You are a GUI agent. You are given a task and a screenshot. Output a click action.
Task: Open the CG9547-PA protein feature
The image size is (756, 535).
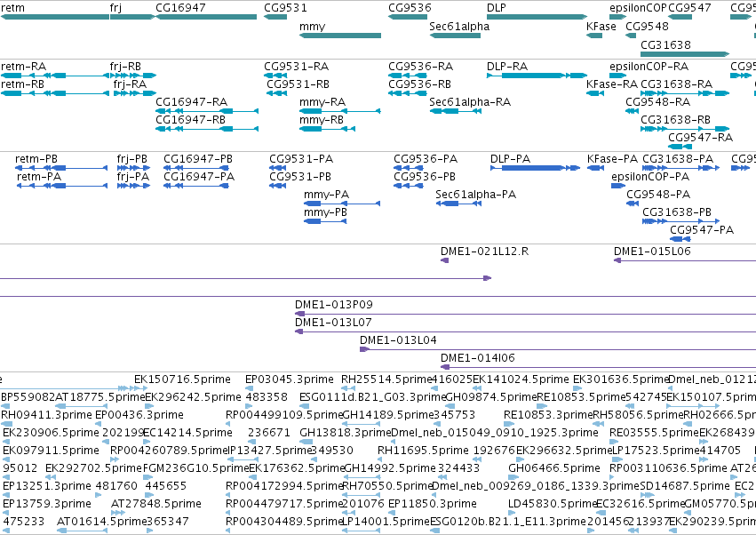coord(680,239)
